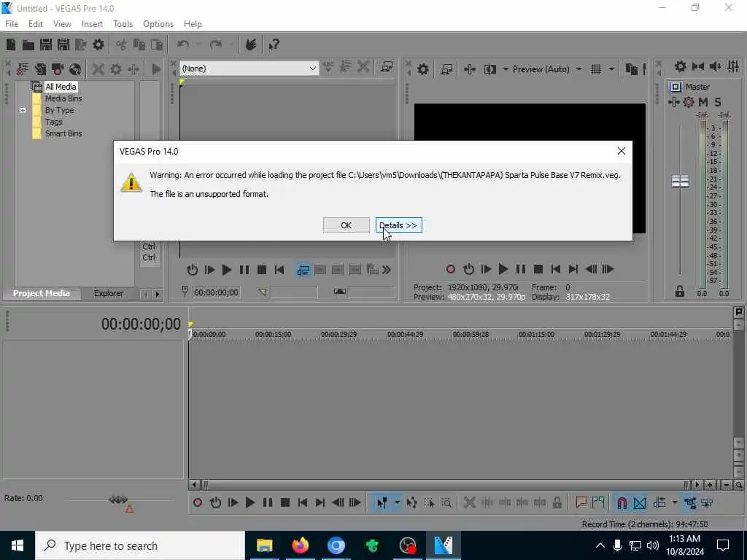This screenshot has height=560, width=747.
Task: Copy preview snapshot to clipboard
Action: tap(631, 69)
